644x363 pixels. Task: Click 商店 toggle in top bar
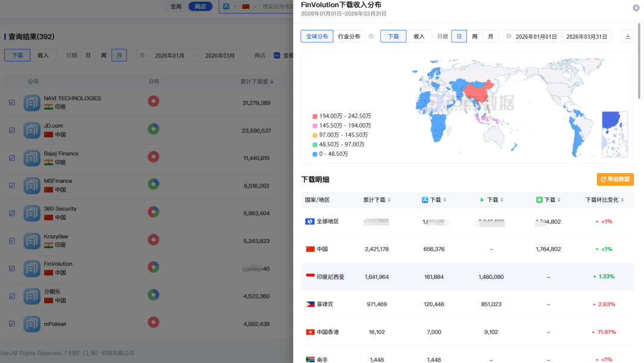(x=200, y=6)
